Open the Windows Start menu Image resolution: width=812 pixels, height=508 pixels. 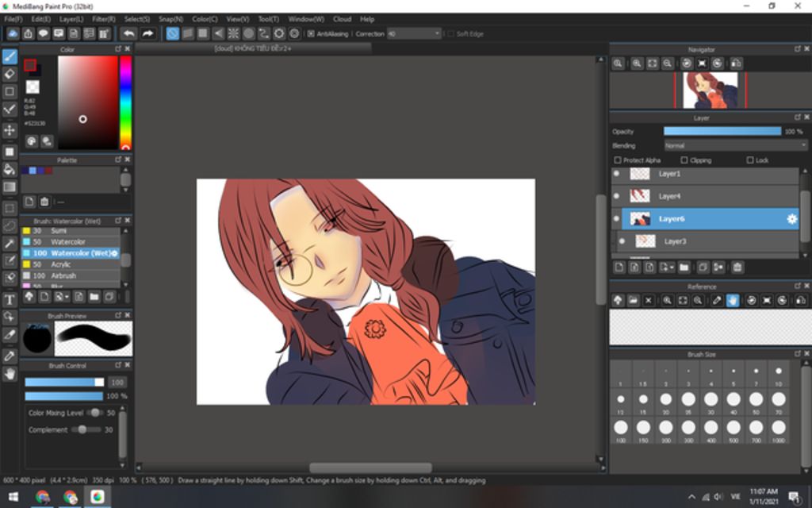click(13, 497)
